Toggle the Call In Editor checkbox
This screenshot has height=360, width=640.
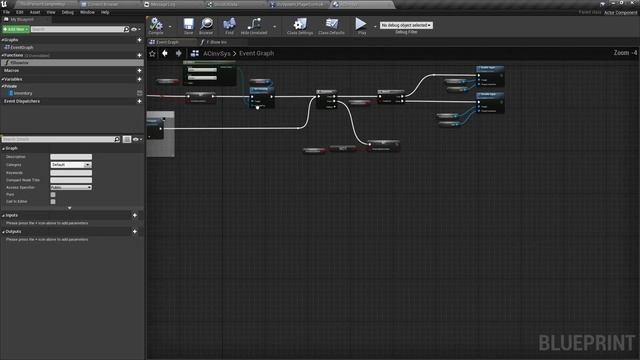(x=53, y=202)
